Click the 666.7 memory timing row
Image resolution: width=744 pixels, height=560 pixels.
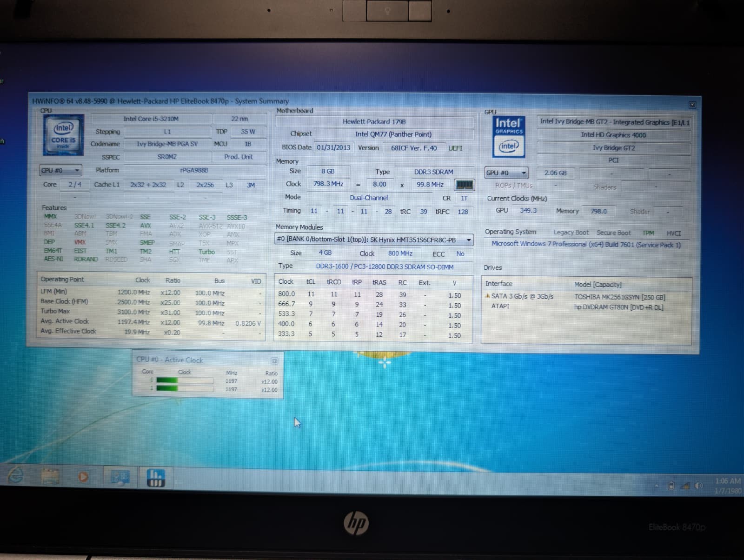[373, 305]
